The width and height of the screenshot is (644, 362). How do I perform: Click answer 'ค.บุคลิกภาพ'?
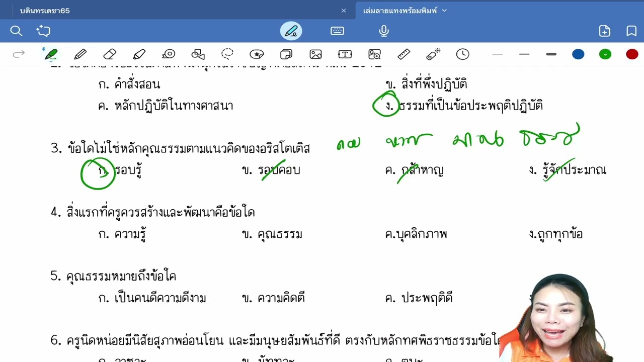click(416, 234)
